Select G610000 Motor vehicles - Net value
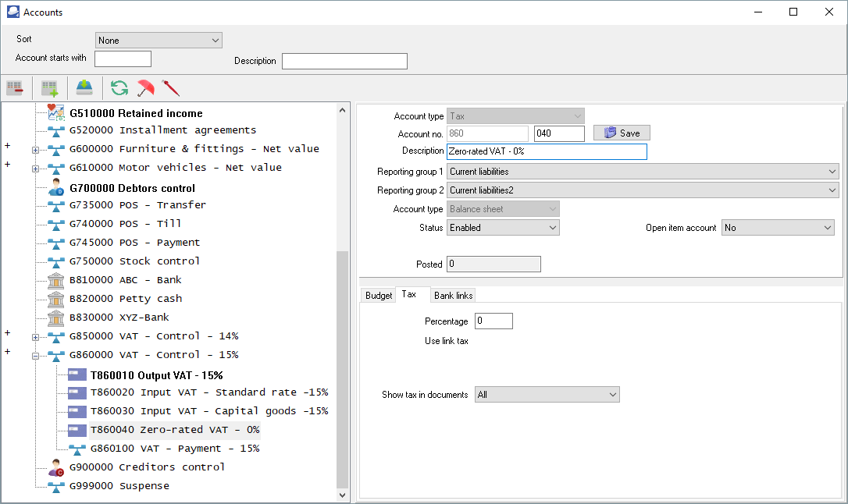Viewport: 848px width, 504px height. point(175,168)
